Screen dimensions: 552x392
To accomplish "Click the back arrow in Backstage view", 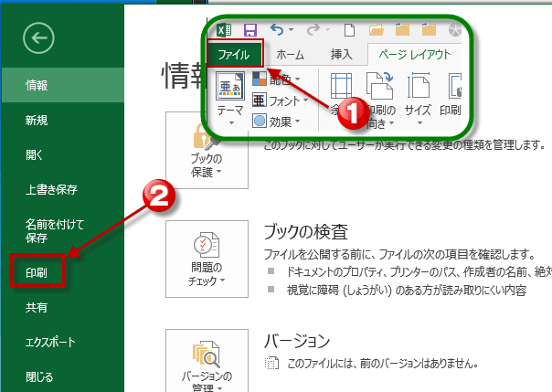I will [x=38, y=38].
